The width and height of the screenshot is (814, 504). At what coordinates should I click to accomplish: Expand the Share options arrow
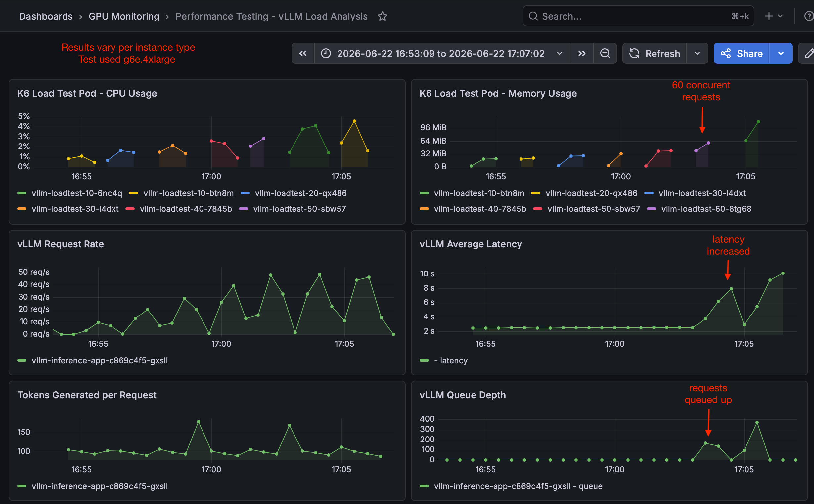pos(781,53)
